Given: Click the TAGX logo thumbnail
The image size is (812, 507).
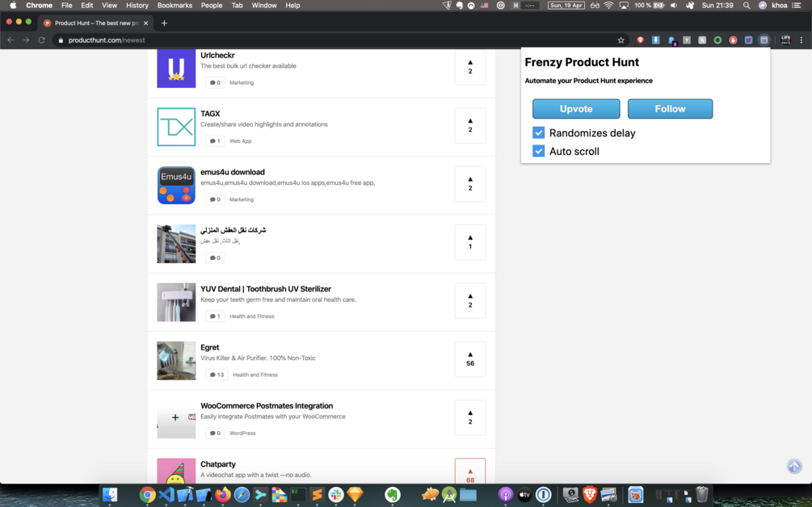Looking at the screenshot, I should [176, 127].
